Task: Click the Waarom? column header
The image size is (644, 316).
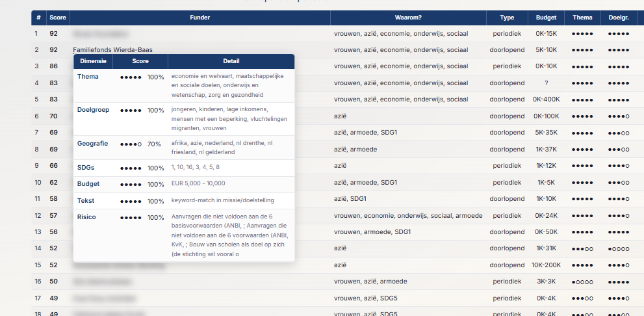Action: coord(408,18)
